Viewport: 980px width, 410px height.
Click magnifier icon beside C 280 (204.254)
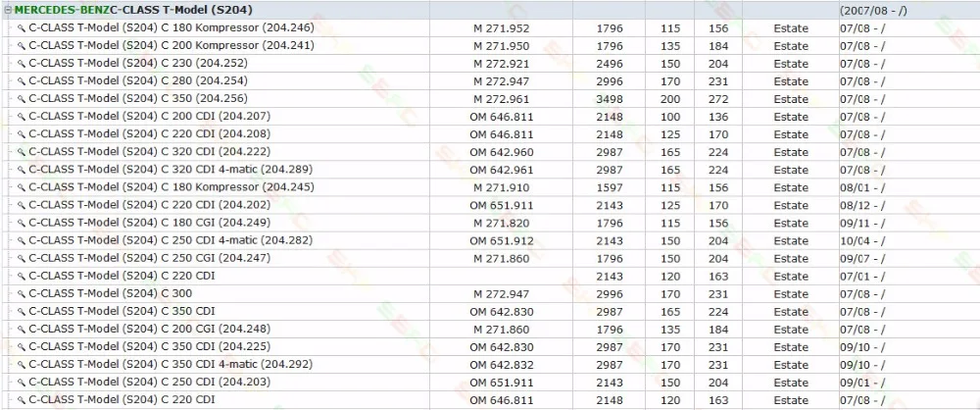pyautogui.click(x=22, y=81)
